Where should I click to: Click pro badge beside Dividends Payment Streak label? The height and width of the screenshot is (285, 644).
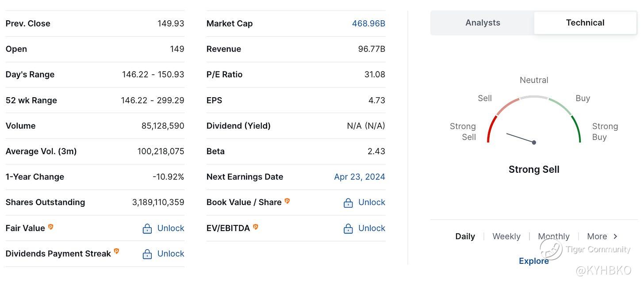click(x=116, y=251)
